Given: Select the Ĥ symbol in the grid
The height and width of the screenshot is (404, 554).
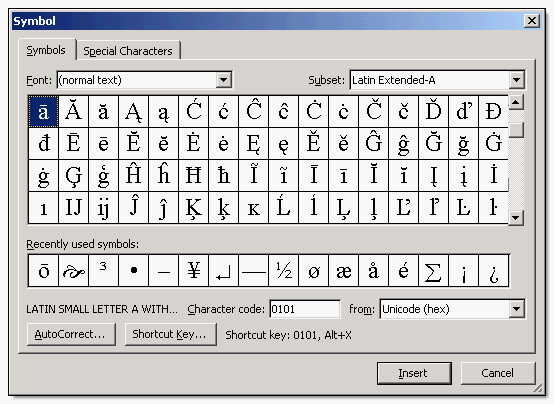Looking at the screenshot, I should pos(134,175).
